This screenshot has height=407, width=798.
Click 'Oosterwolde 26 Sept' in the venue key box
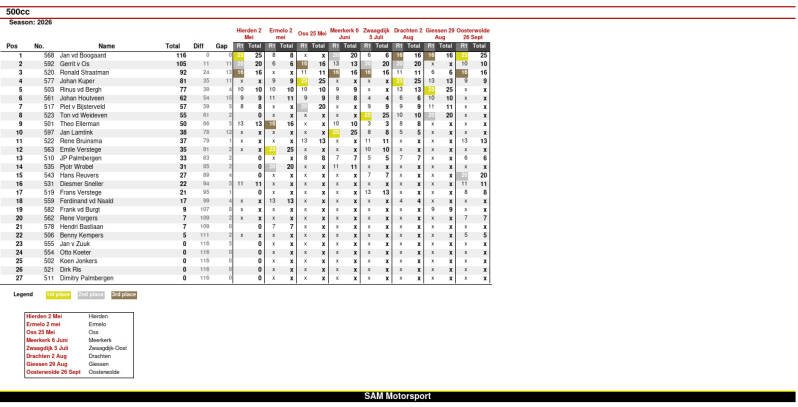click(53, 372)
